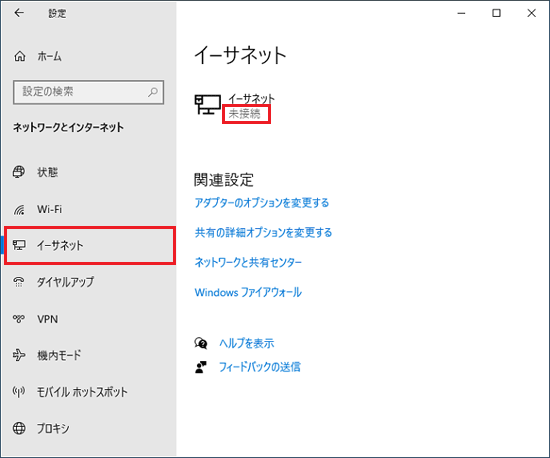Click the プロキシ globe icon
Screen dimensions: 550x458
coord(19,428)
